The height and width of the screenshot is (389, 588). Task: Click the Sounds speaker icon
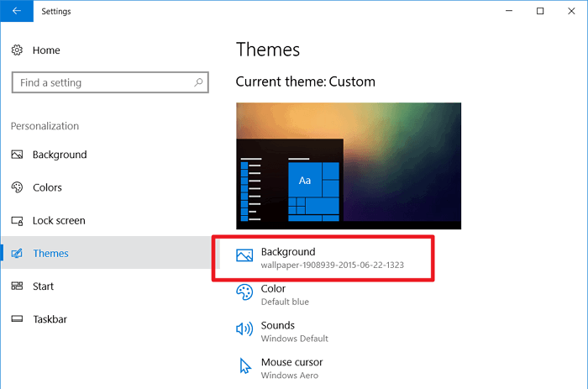click(x=244, y=329)
